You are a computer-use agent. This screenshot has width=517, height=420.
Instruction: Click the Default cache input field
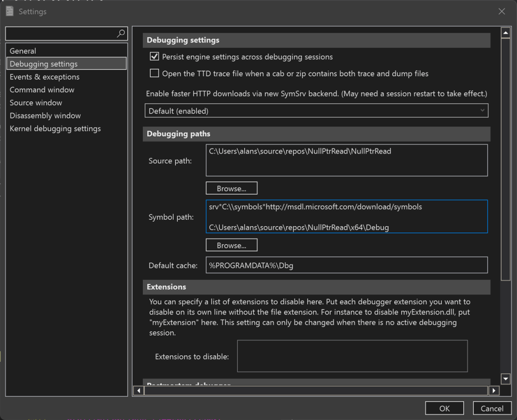coord(346,266)
